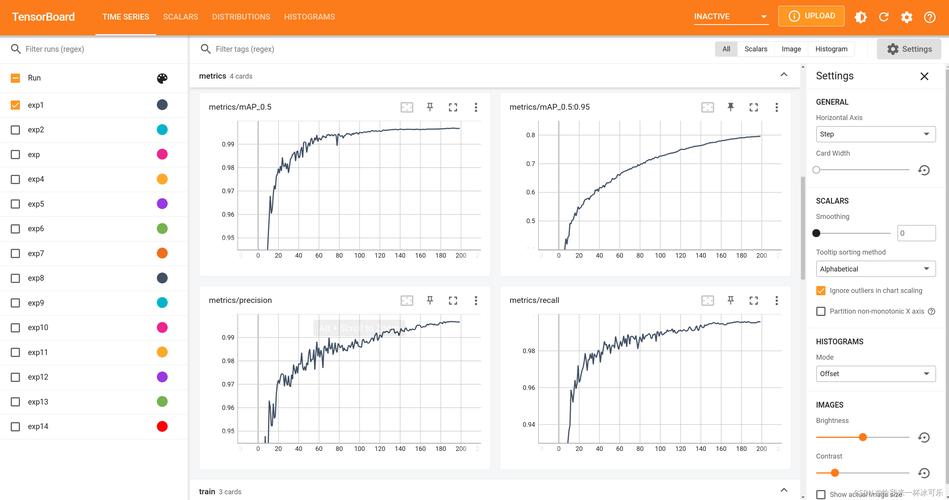Reset card width with the reset icon

tap(924, 170)
